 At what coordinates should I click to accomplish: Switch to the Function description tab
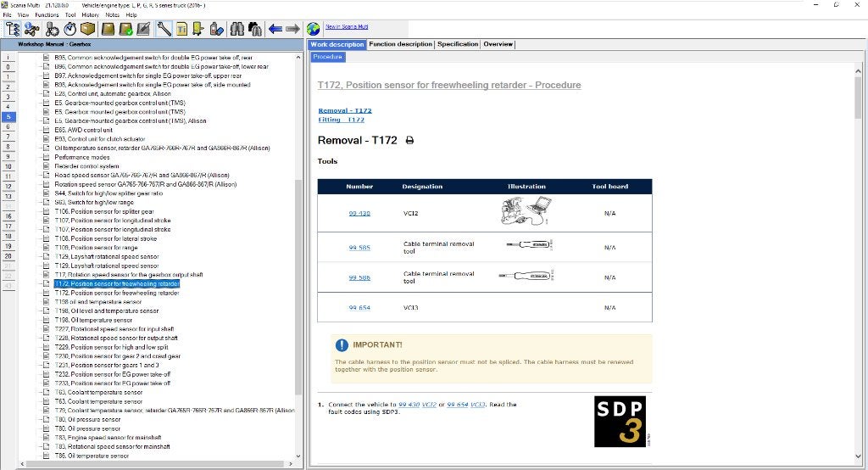pos(400,44)
